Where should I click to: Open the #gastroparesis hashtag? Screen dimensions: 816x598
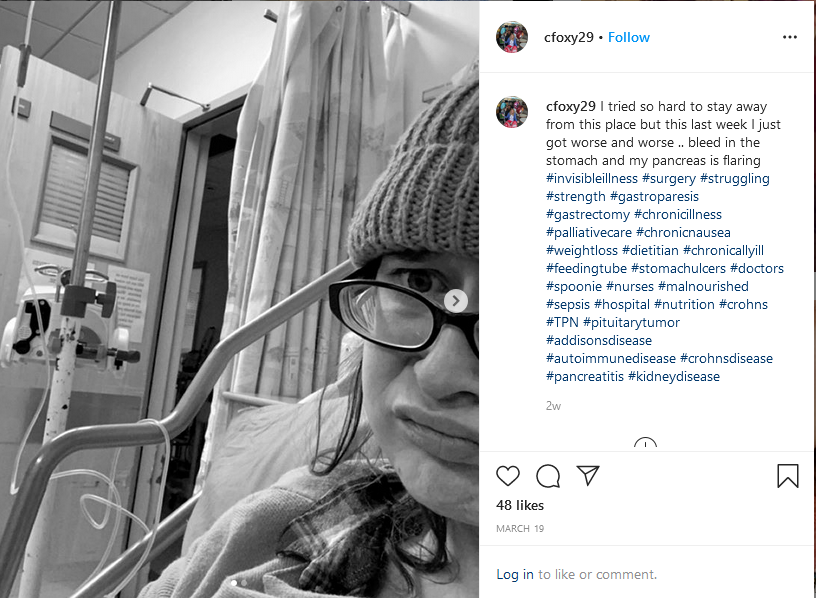tap(654, 197)
